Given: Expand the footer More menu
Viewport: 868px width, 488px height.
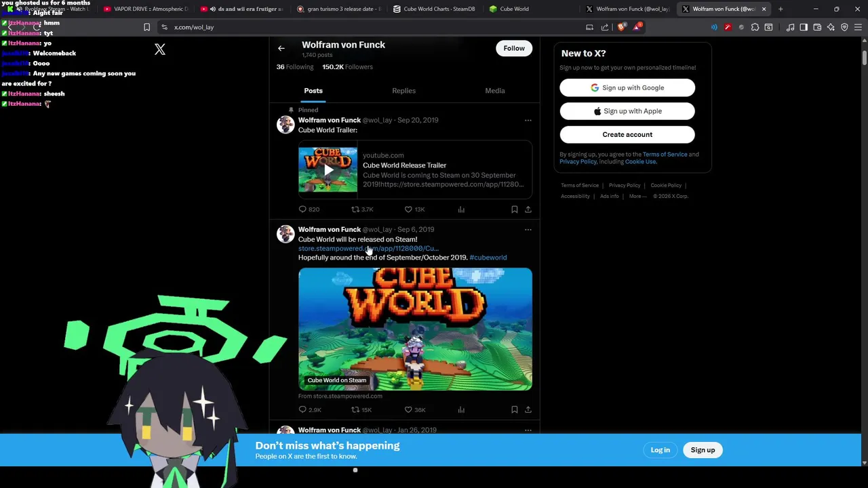Looking at the screenshot, I should click(x=637, y=197).
